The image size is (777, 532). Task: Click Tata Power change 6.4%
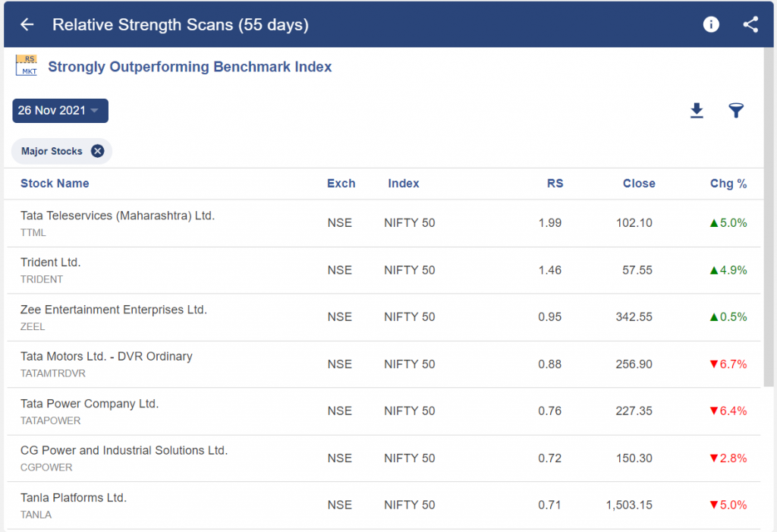728,411
